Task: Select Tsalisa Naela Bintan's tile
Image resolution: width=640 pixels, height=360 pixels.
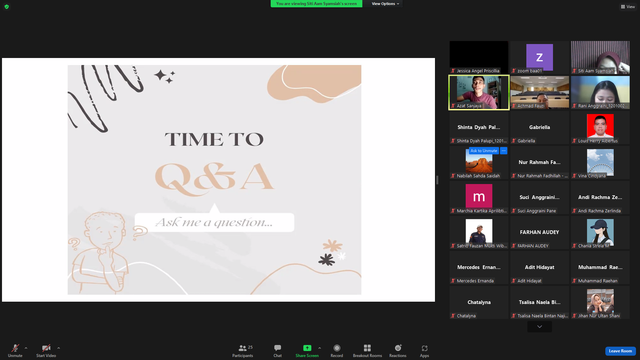Action: point(540,303)
